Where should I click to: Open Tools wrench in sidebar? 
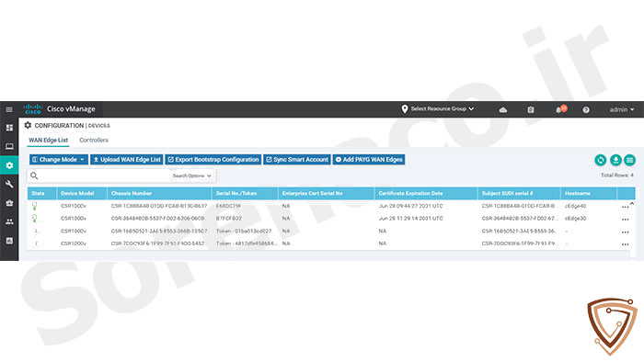tap(9, 184)
